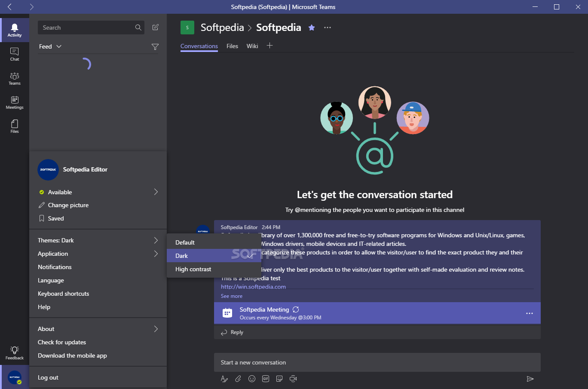
Task: Click the See more link
Action: [x=232, y=296]
